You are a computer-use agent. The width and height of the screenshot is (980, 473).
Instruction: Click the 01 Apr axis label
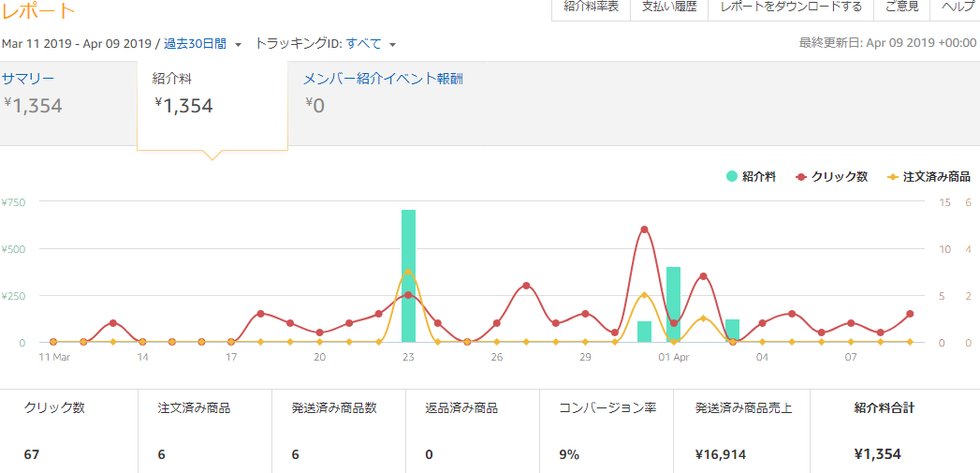coord(674,357)
